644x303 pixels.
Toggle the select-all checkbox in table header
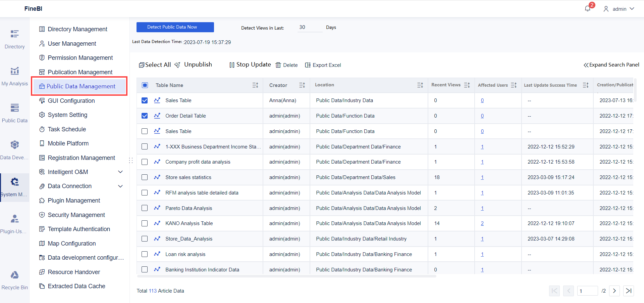pos(145,85)
